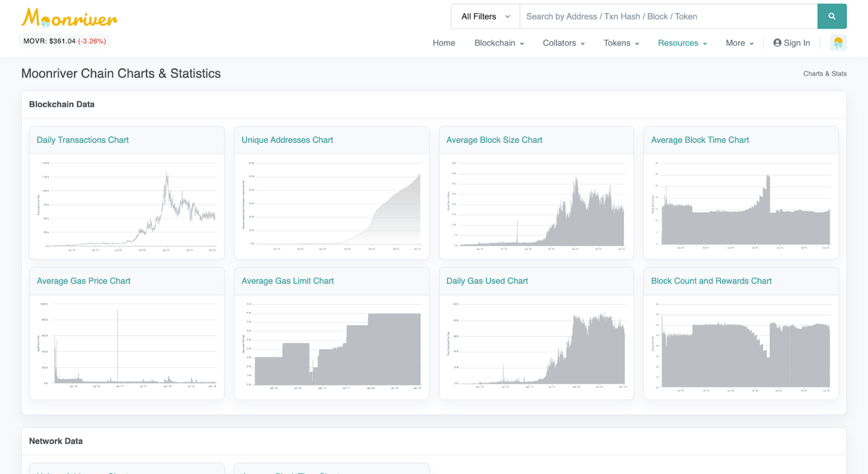Viewport: 868px width, 474px height.
Task: Open the Average Block Size Chart link
Action: pos(494,140)
